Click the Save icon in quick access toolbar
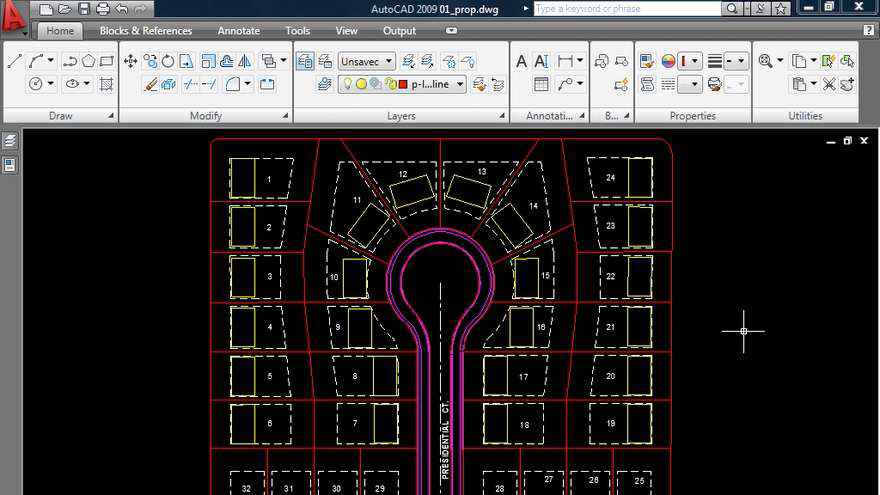This screenshot has height=495, width=880. (x=84, y=9)
